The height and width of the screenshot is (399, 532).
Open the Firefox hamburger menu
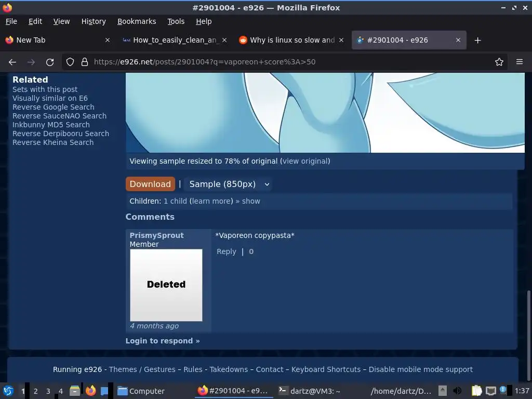pyautogui.click(x=519, y=62)
